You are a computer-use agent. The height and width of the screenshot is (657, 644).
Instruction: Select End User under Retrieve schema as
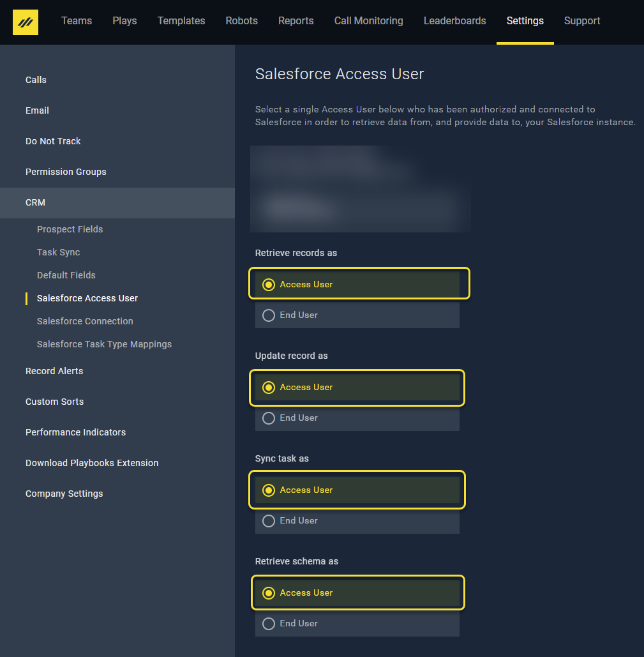pos(269,624)
